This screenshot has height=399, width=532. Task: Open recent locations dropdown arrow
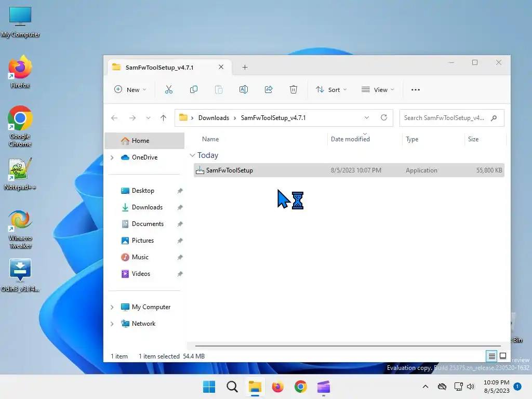click(148, 118)
